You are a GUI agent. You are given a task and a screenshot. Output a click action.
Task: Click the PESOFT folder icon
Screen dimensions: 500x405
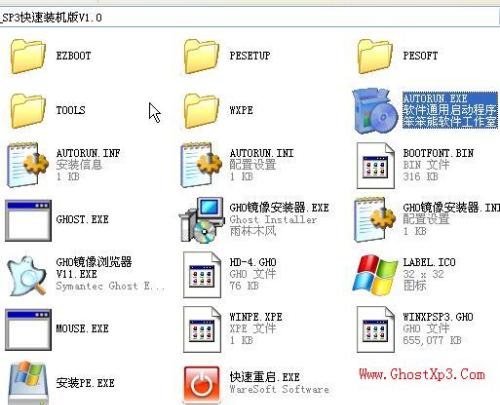coord(375,56)
